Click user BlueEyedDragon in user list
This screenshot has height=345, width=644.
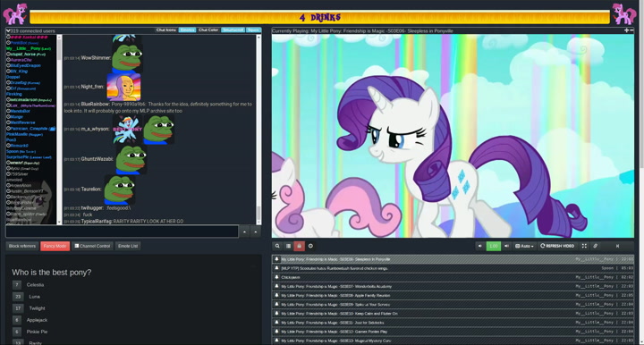(x=25, y=65)
